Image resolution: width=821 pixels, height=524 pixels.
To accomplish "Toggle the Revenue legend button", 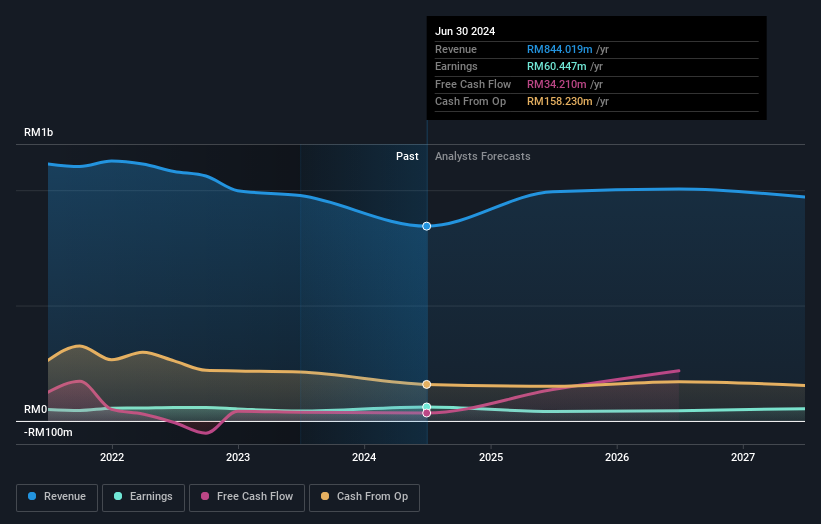I will pyautogui.click(x=57, y=497).
